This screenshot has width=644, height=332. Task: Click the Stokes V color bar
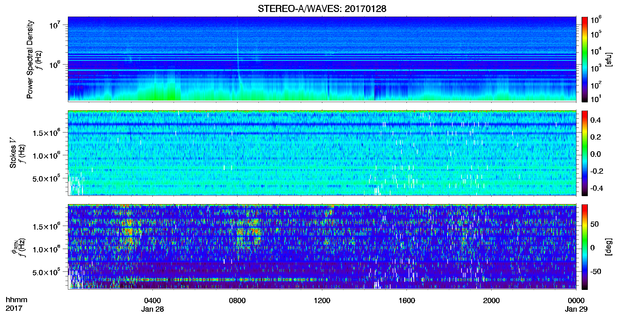585,153
